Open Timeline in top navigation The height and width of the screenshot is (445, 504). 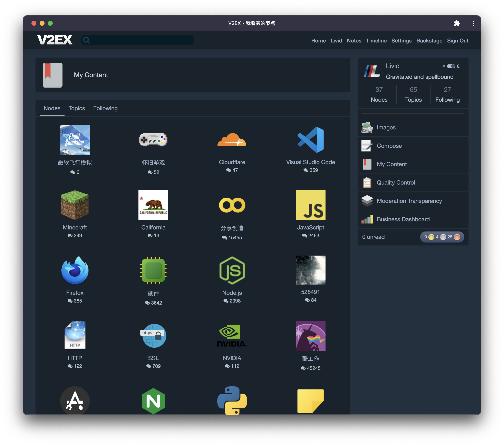tap(376, 41)
